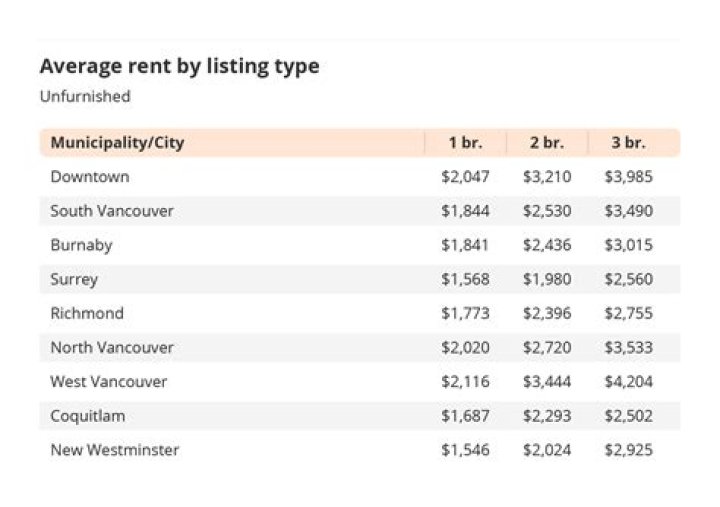Select the Surrey row label
This screenshot has width=720, height=507.
[74, 279]
